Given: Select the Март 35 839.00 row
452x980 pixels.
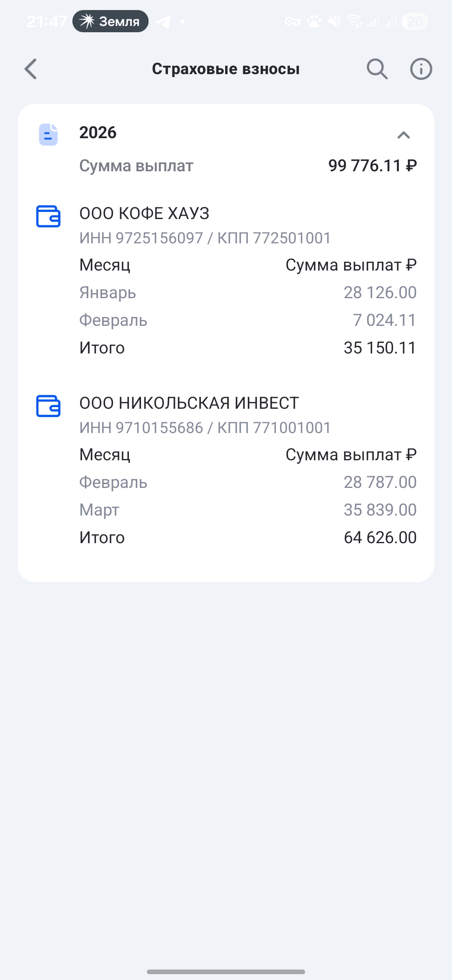Looking at the screenshot, I should [248, 510].
